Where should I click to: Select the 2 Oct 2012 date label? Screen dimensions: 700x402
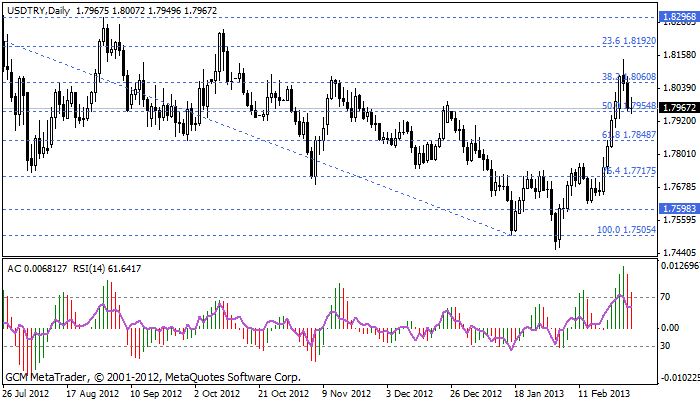pyautogui.click(x=217, y=394)
